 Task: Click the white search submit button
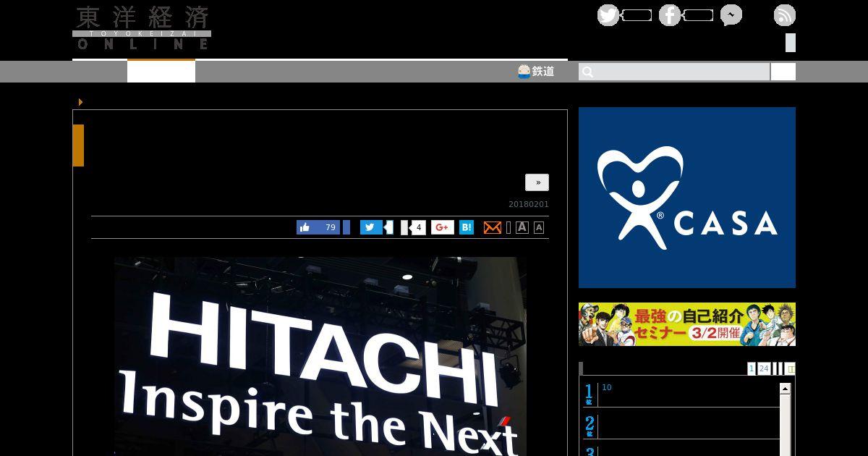point(783,72)
